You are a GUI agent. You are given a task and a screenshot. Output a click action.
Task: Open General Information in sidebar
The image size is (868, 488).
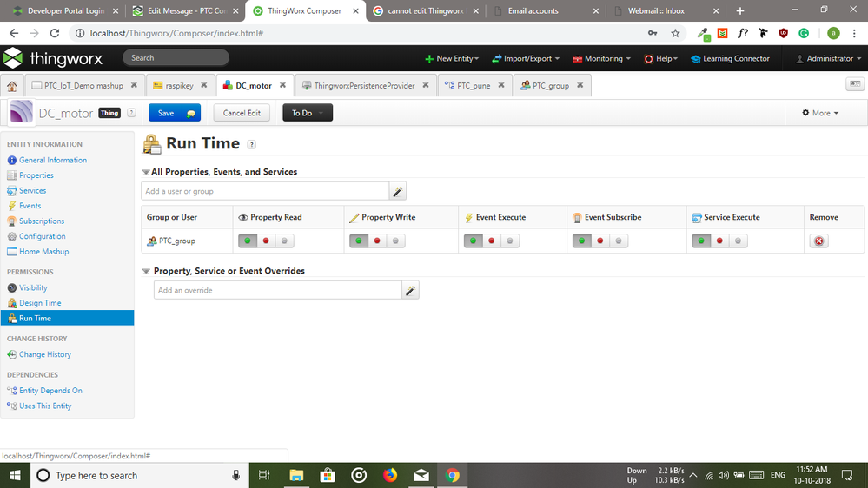(53, 160)
